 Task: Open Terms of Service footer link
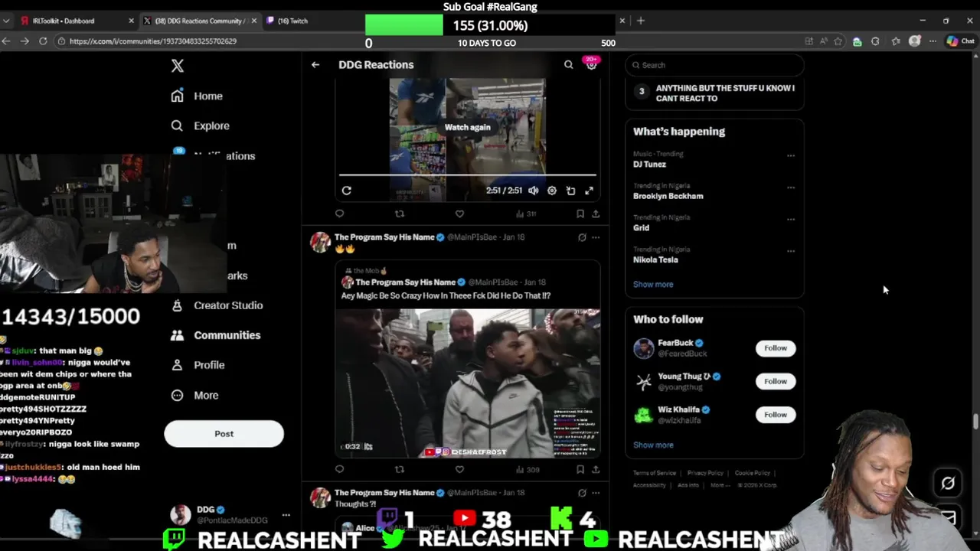(655, 473)
